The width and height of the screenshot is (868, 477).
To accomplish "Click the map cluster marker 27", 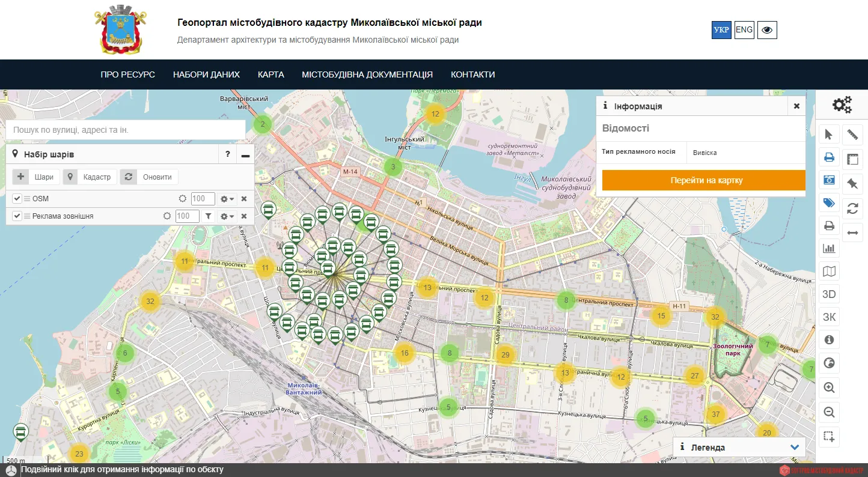I will click(694, 376).
